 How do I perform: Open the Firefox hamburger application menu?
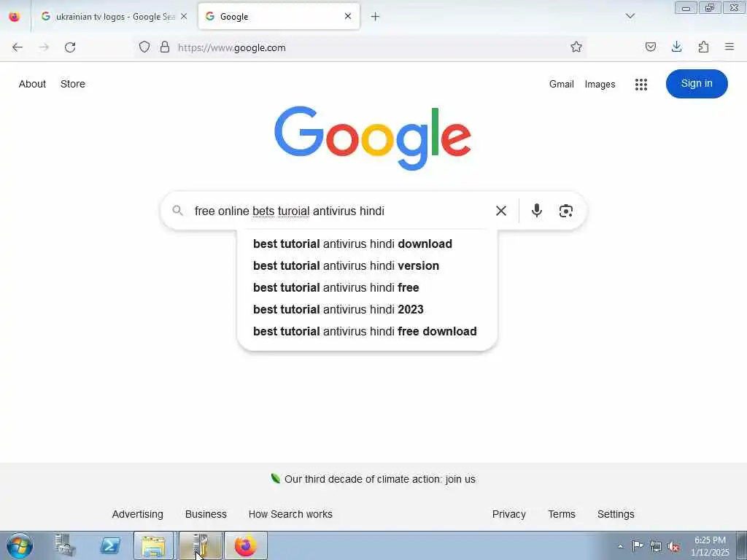click(729, 47)
